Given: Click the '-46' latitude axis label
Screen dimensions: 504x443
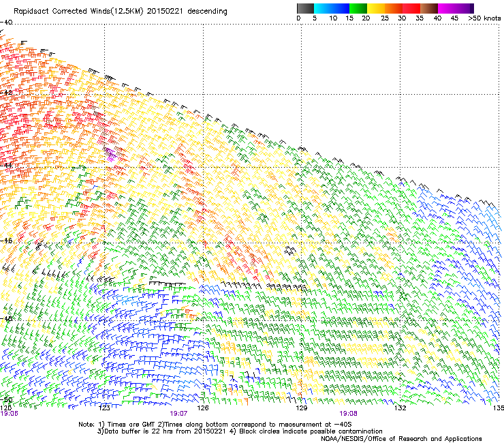Looking at the screenshot, I should click(6, 241).
